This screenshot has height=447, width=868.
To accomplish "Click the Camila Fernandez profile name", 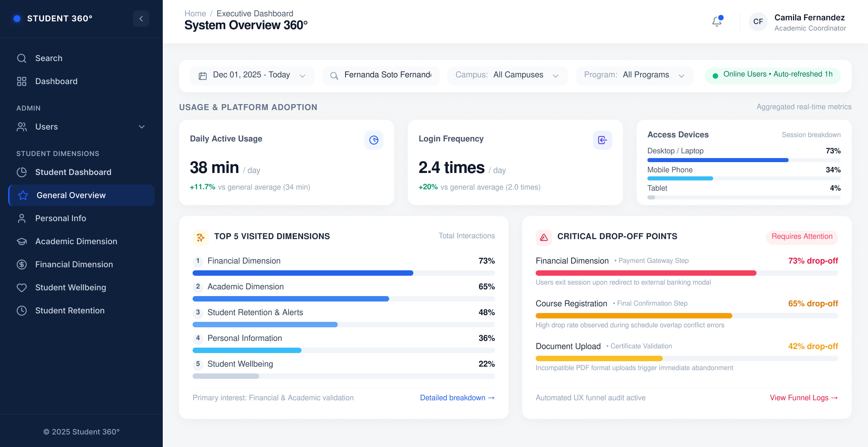I will (809, 18).
